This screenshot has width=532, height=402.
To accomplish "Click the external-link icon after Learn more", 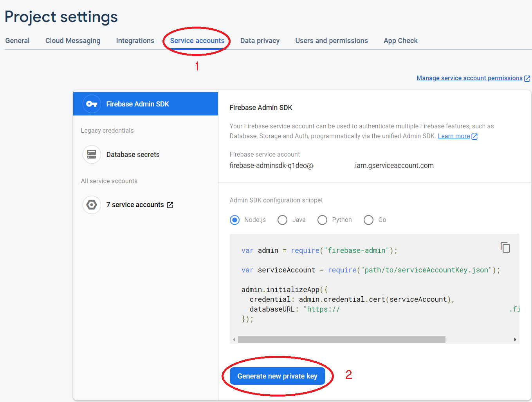I will tap(474, 137).
